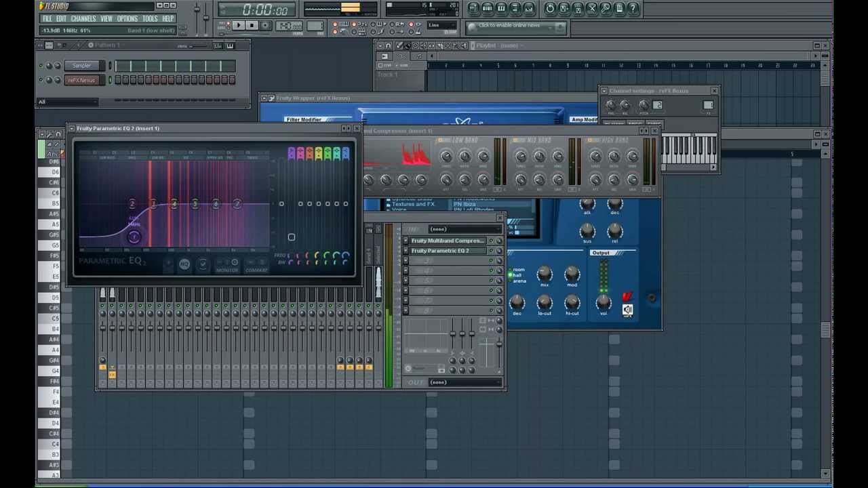This screenshot has height=488, width=868.
Task: Click the undo history toolbar icon
Action: coord(550,8)
